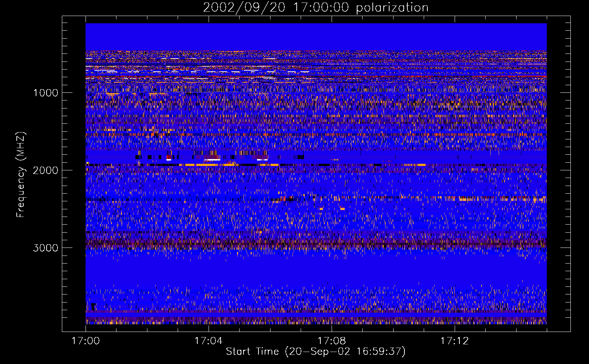Click the 17:00 time axis label
The width and height of the screenshot is (589, 364).
click(x=86, y=341)
